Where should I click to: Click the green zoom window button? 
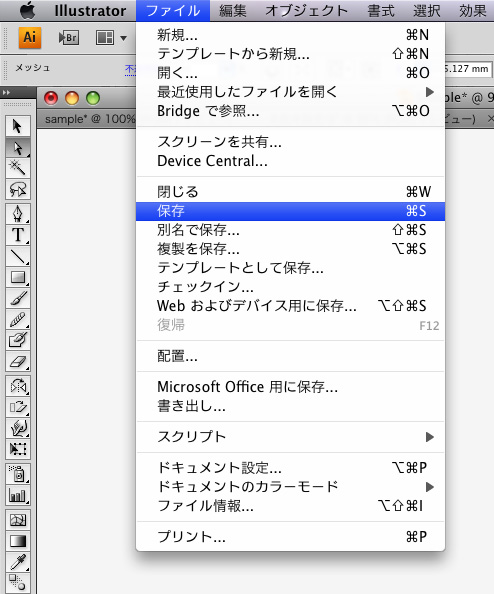click(x=93, y=98)
